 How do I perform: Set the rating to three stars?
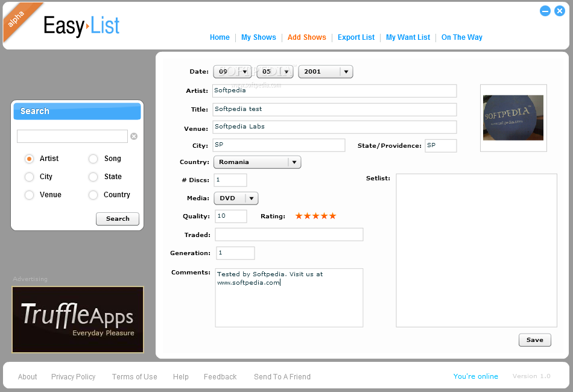point(315,216)
